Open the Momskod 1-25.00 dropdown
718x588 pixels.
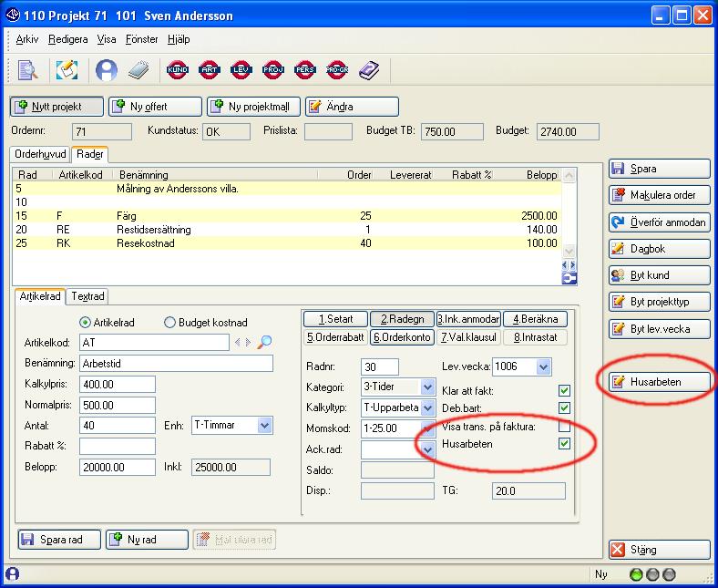pos(427,428)
